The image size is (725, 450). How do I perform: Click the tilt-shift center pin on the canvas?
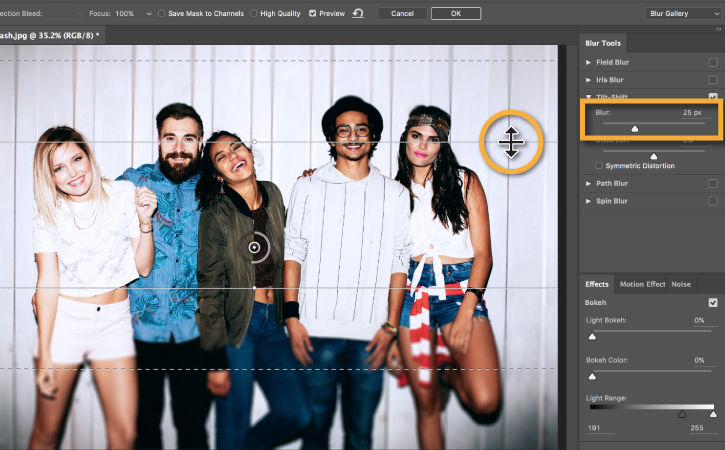(x=254, y=247)
